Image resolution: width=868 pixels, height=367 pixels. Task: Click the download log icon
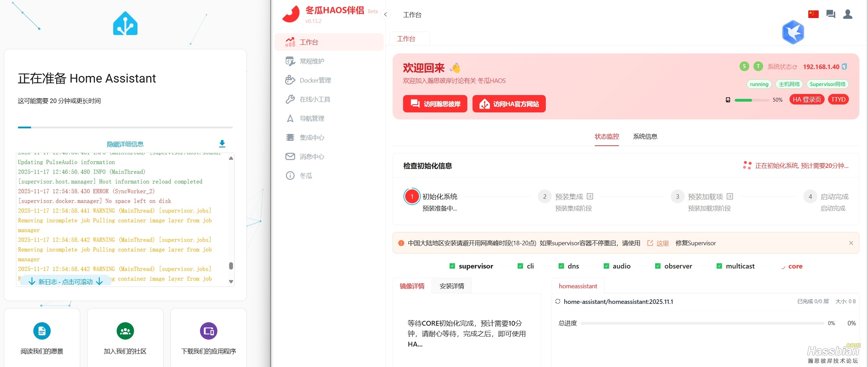(x=222, y=144)
